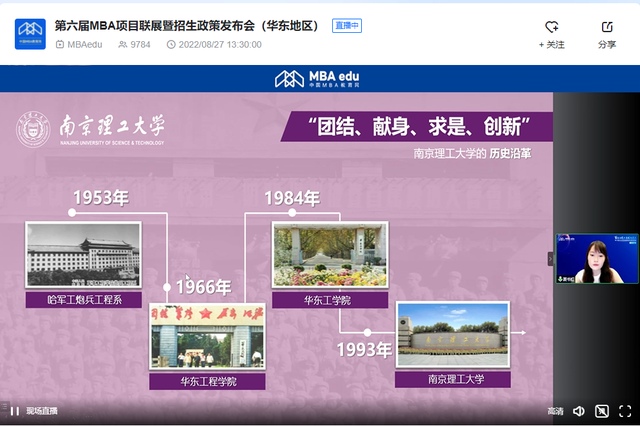
Task: Click the viewers people icon
Action: pyautogui.click(x=122, y=44)
